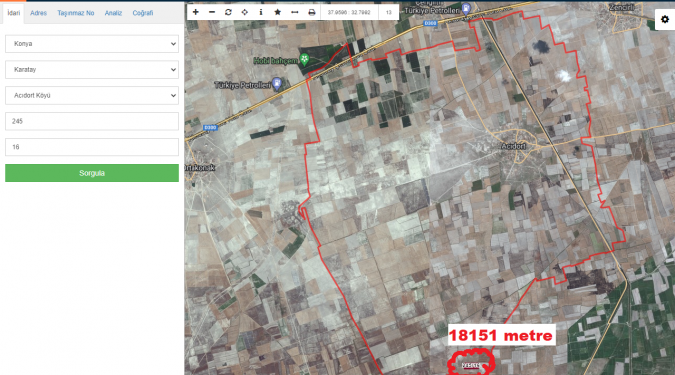Select the distance measure tool
The height and width of the screenshot is (375, 675).
pyautogui.click(x=294, y=12)
